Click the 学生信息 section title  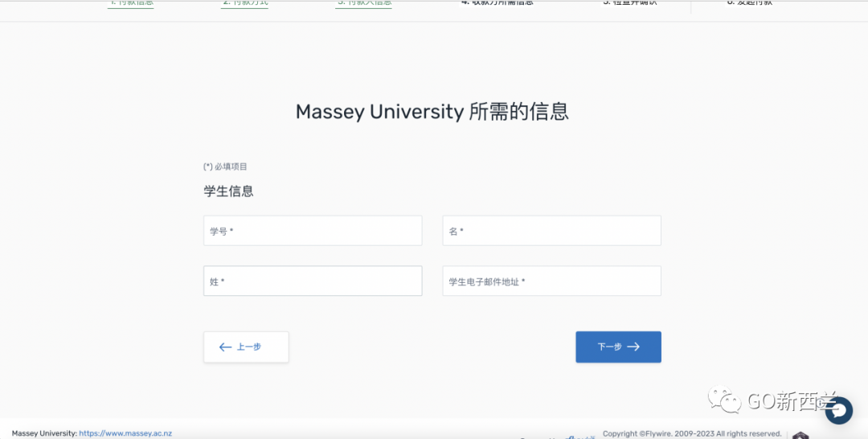[x=228, y=191]
